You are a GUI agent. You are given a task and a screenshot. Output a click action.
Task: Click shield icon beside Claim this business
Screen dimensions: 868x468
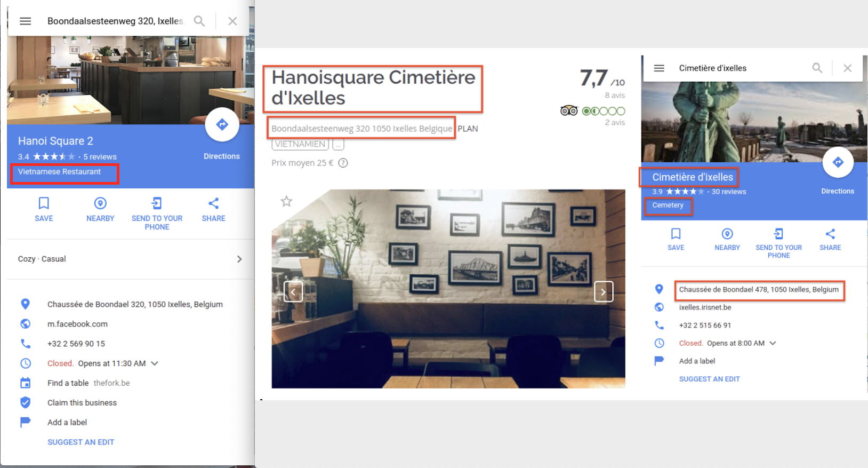click(x=25, y=402)
